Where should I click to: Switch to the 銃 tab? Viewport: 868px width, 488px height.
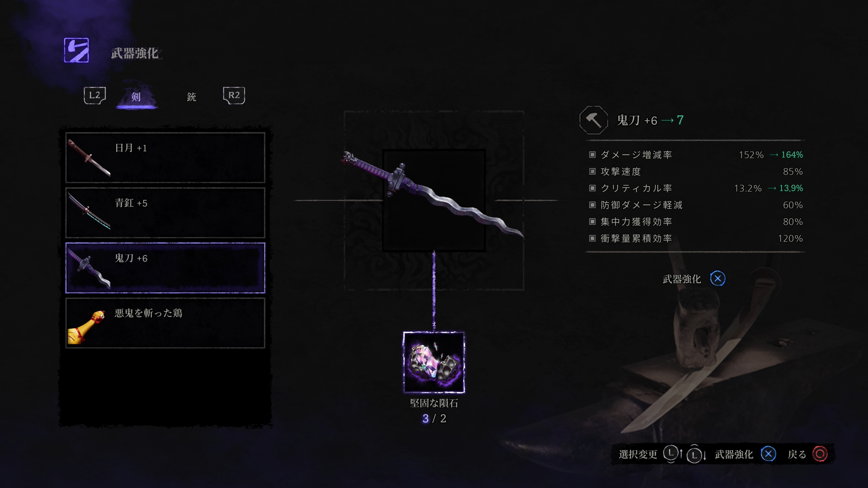pyautogui.click(x=192, y=96)
